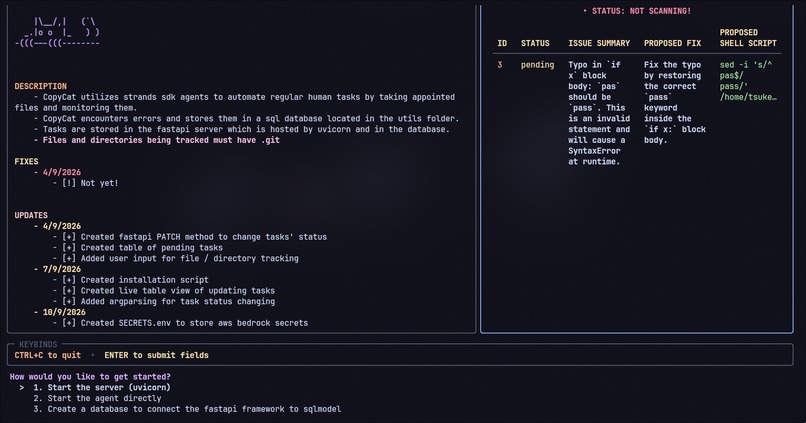Click the CTRL+C to quit keybind
This screenshot has width=806, height=423.
coord(47,355)
